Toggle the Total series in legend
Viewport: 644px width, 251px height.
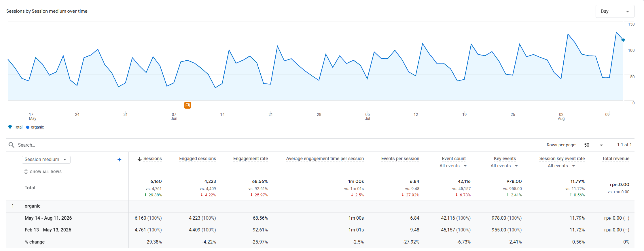coord(15,127)
